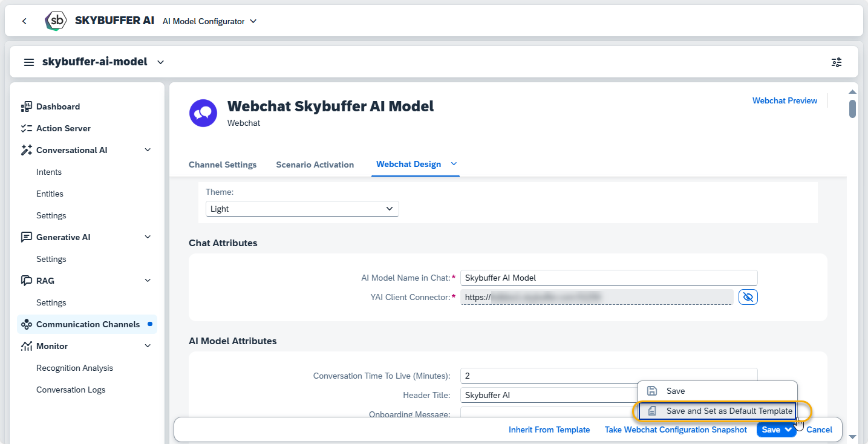Click the Dashboard icon in the sidebar

pos(26,106)
